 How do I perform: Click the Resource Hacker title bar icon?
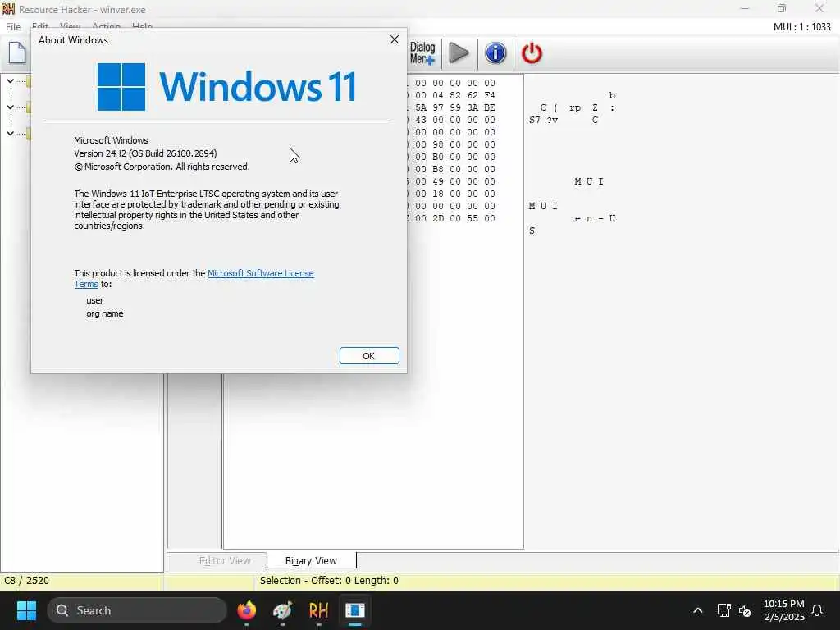[8, 9]
